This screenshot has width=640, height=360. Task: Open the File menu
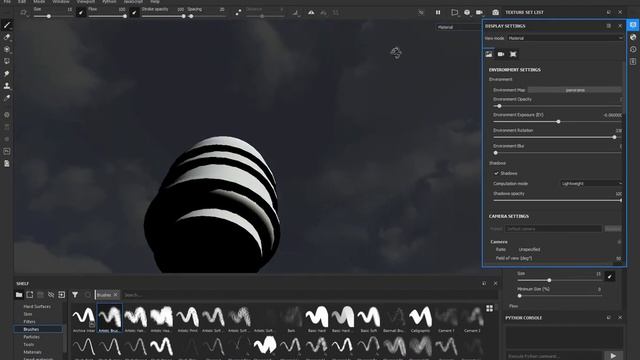coord(7,2)
